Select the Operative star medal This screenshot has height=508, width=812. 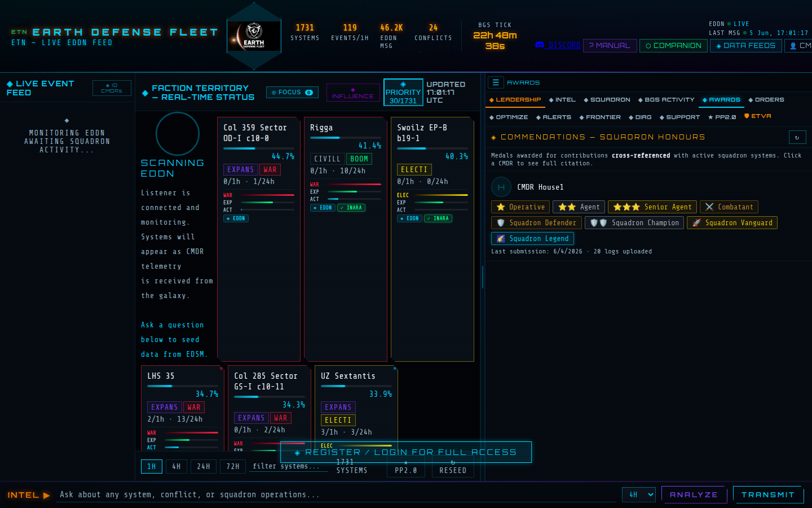pos(520,207)
